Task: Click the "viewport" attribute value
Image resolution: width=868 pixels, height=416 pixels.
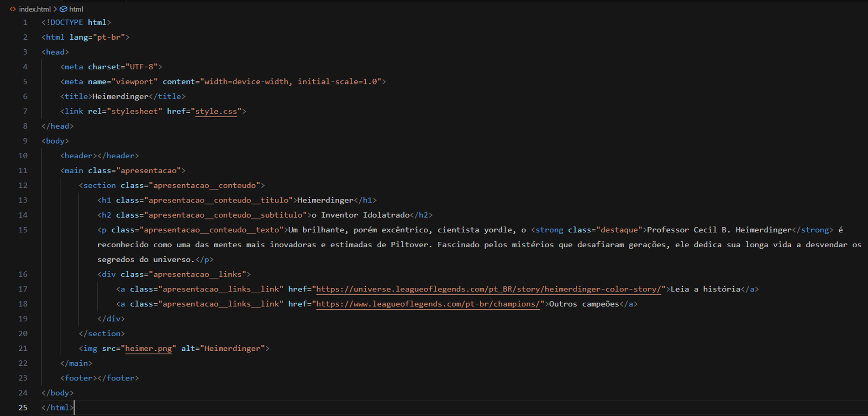Action: (135, 82)
